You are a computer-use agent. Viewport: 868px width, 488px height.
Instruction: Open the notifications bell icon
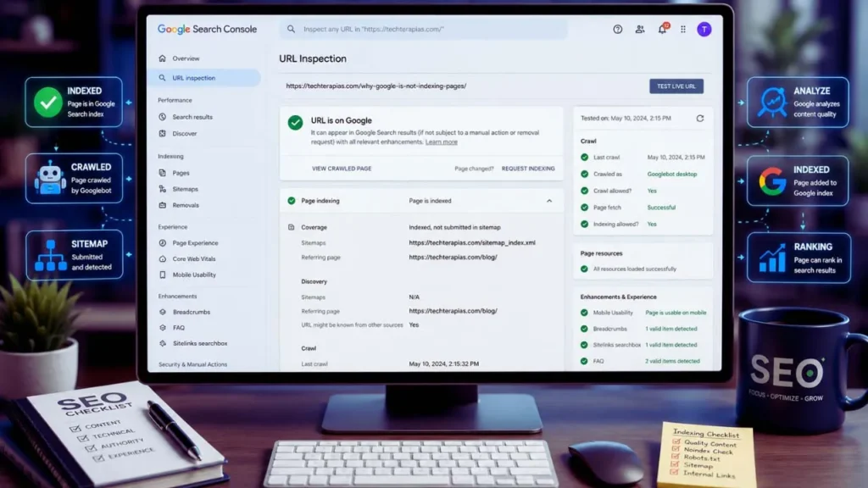point(662,30)
